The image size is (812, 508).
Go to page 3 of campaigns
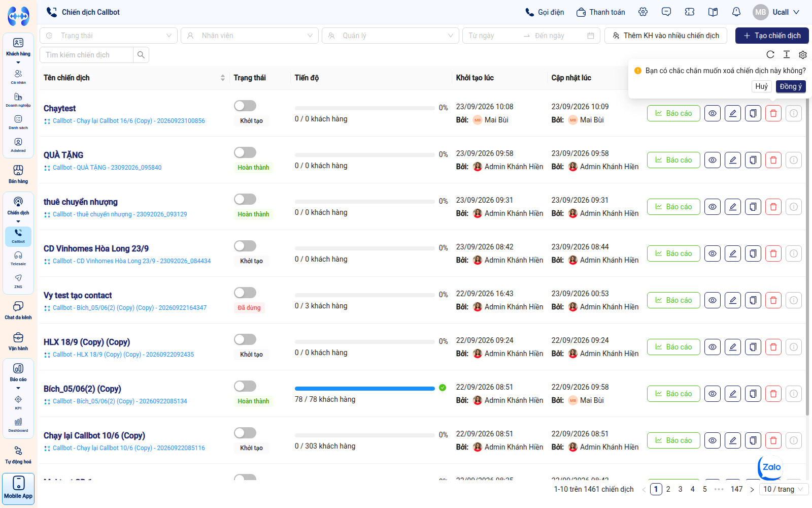(x=680, y=489)
